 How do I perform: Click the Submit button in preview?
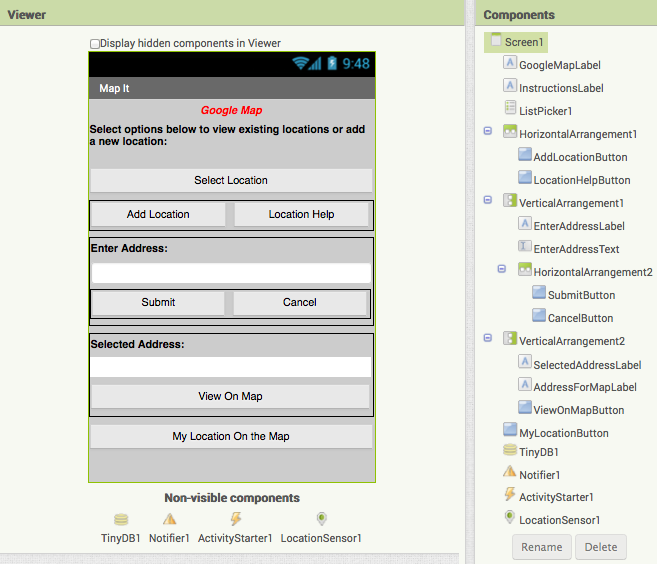point(158,303)
